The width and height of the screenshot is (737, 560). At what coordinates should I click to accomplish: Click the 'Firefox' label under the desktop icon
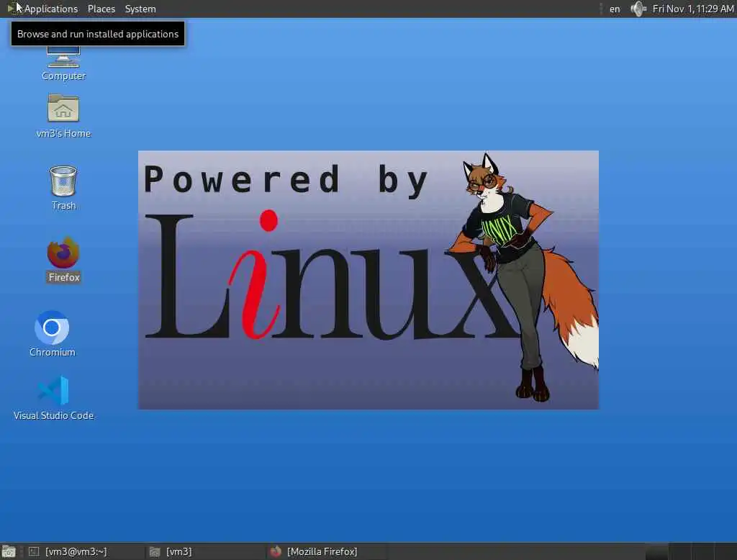[64, 277]
